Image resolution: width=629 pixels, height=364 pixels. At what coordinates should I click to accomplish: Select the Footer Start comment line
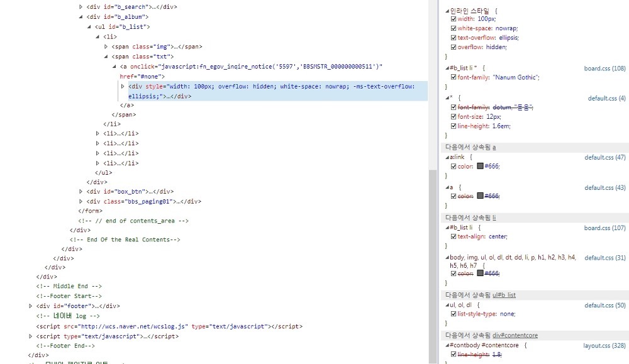tap(69, 296)
